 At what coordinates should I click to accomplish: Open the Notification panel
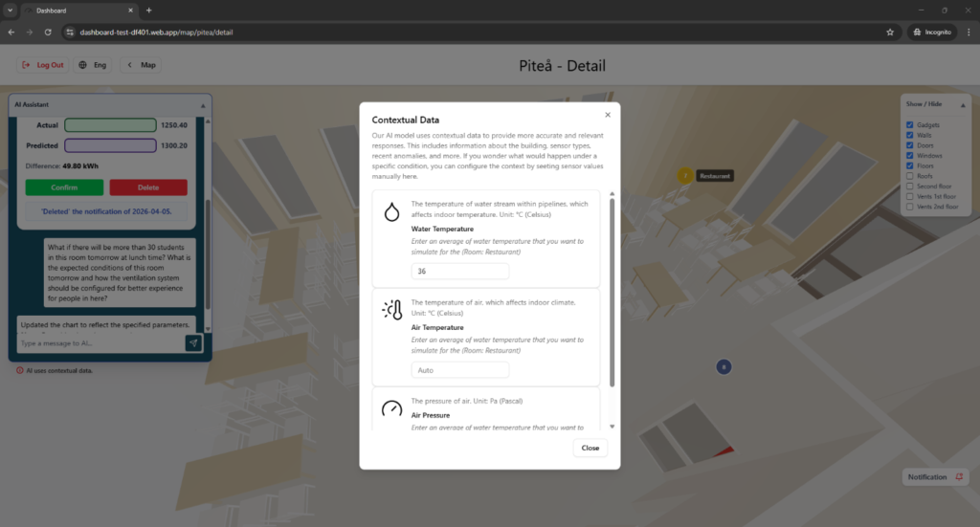(935, 477)
